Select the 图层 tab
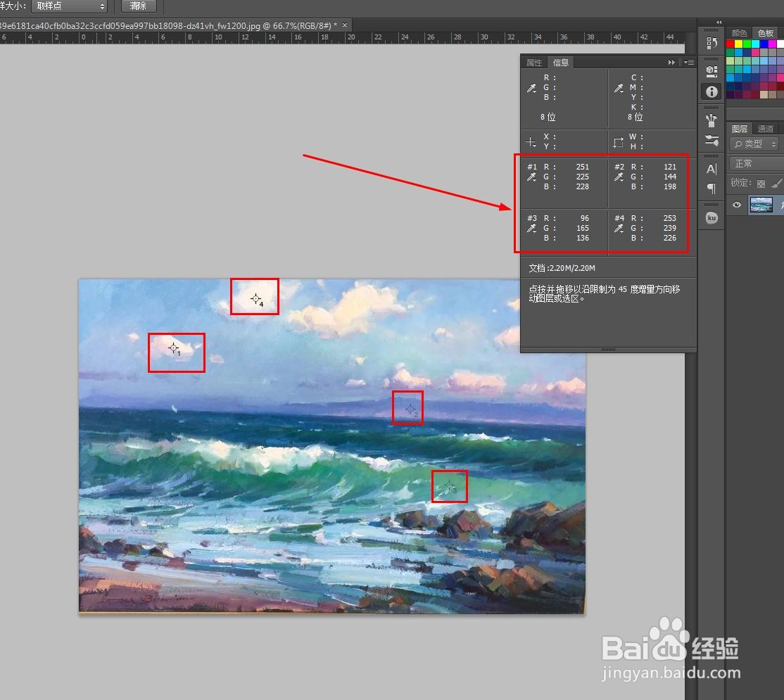Viewport: 784px width, 700px height. [x=740, y=129]
